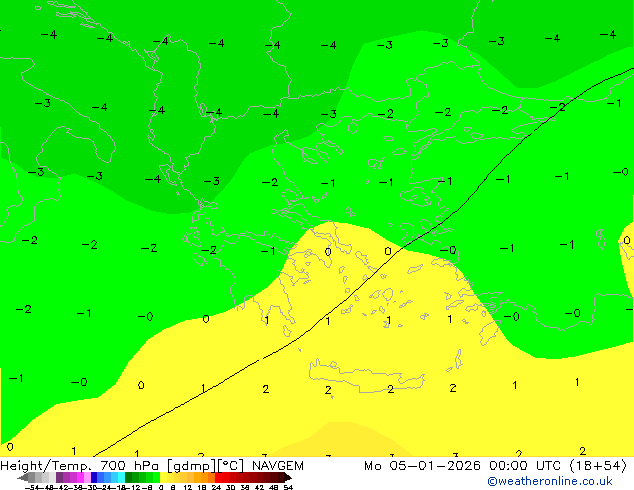Click the gray left arrow end of legend

pyautogui.click(x=23, y=477)
